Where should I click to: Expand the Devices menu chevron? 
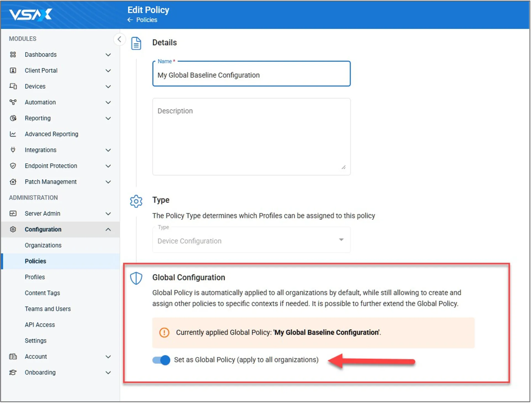(108, 86)
